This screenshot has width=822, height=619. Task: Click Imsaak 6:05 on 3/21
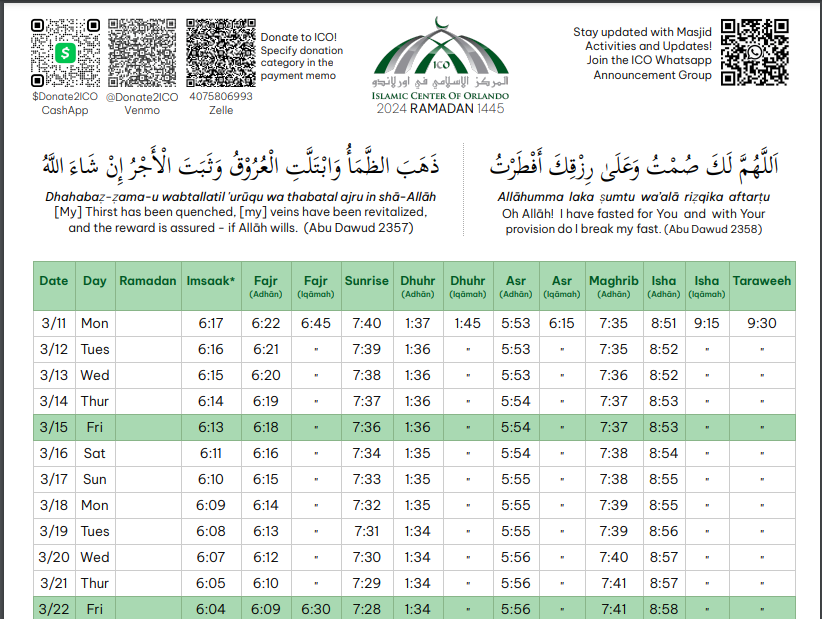click(x=211, y=583)
